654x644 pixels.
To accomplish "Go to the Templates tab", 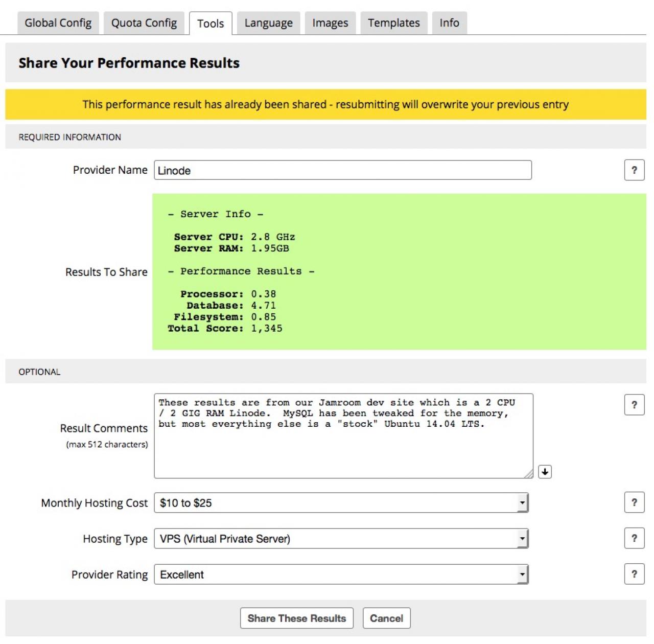I will point(393,23).
